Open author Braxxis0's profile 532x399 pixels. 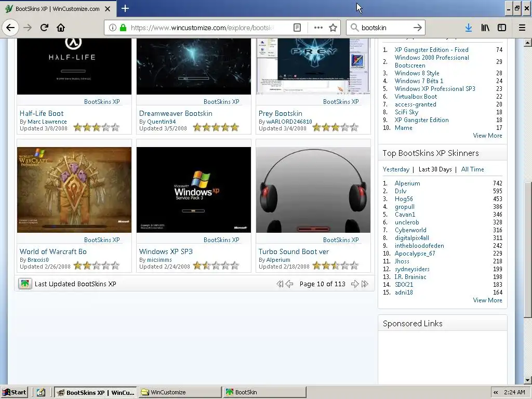coord(38,260)
